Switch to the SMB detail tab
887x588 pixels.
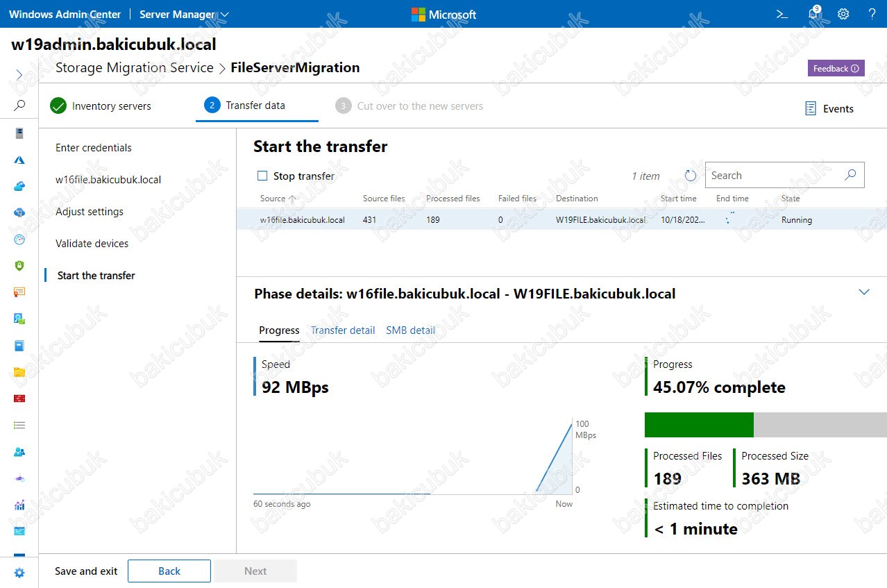coord(411,330)
